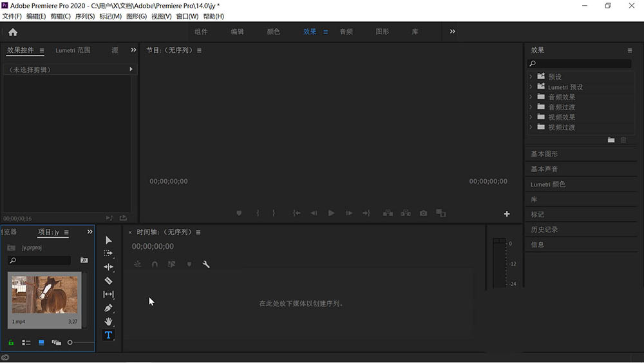Click the Home icon
Screen dimensions: 644x363
click(x=13, y=32)
